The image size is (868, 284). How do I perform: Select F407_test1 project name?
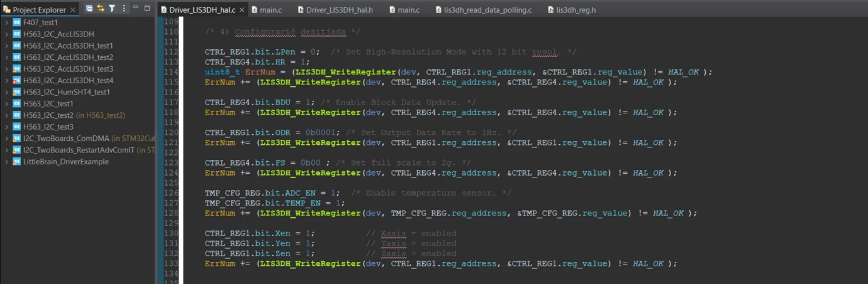point(40,23)
